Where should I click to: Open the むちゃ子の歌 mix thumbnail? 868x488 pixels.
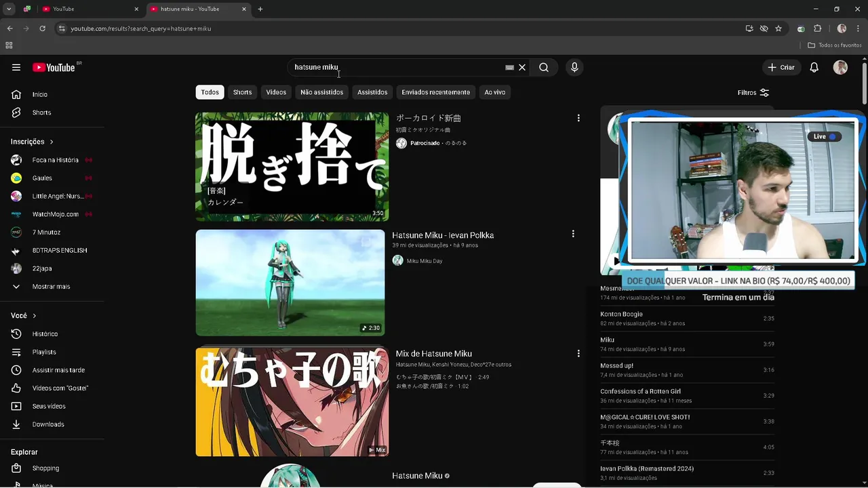point(292,402)
